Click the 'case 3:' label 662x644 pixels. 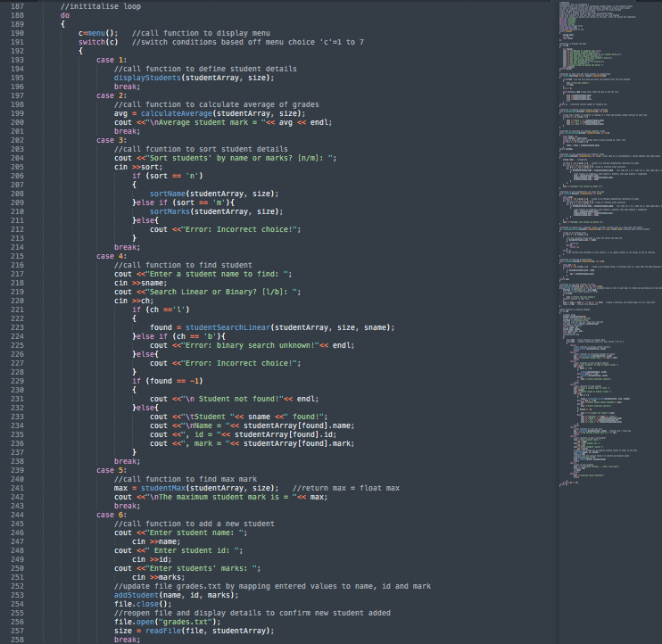[x=112, y=140]
